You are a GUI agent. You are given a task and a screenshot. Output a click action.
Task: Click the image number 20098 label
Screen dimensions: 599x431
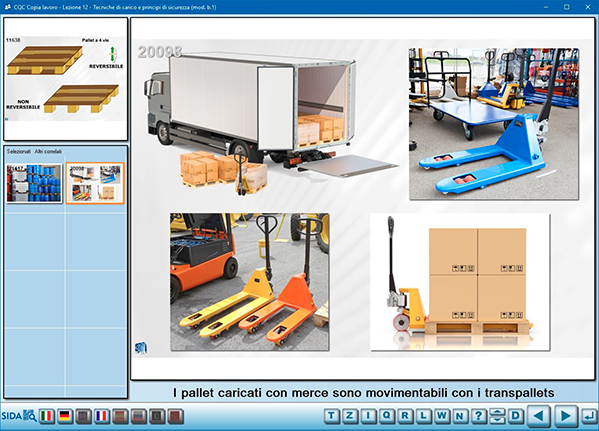[160, 52]
